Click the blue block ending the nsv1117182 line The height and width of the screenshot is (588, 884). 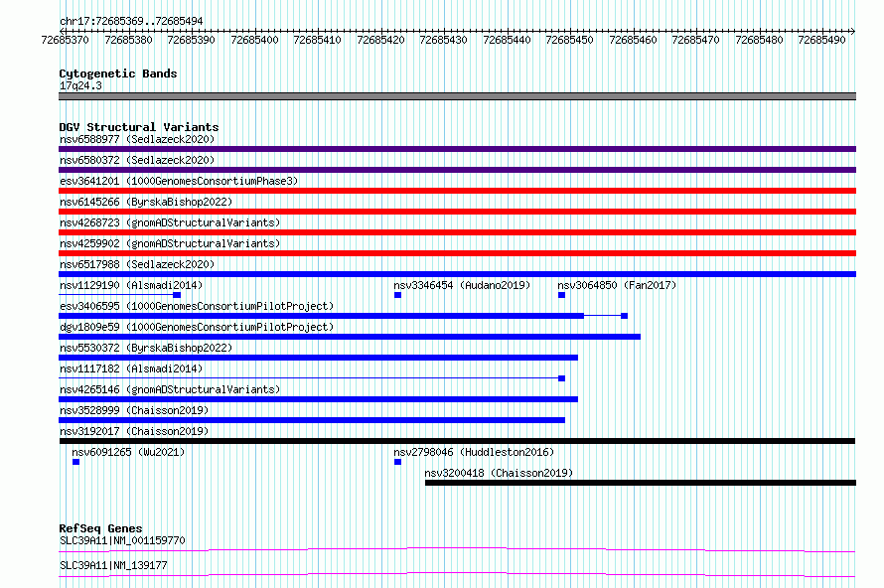click(x=561, y=378)
